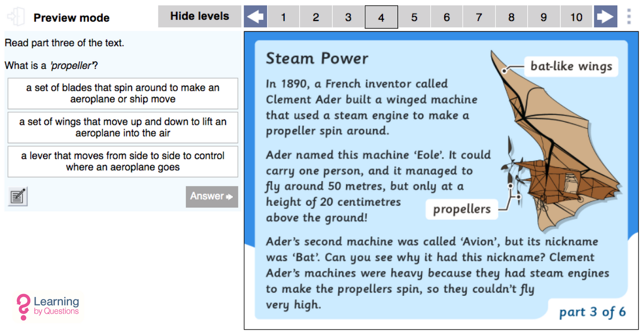
Task: Open level 3 tab
Action: (x=348, y=17)
